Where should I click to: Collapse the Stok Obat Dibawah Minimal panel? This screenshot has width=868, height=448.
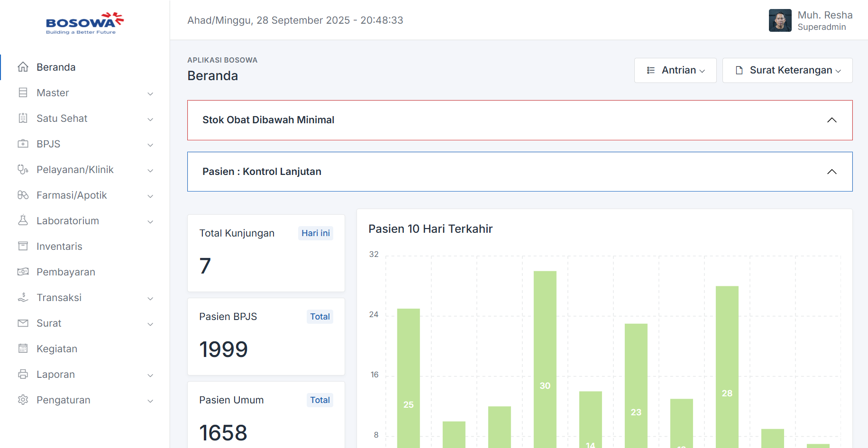(831, 120)
